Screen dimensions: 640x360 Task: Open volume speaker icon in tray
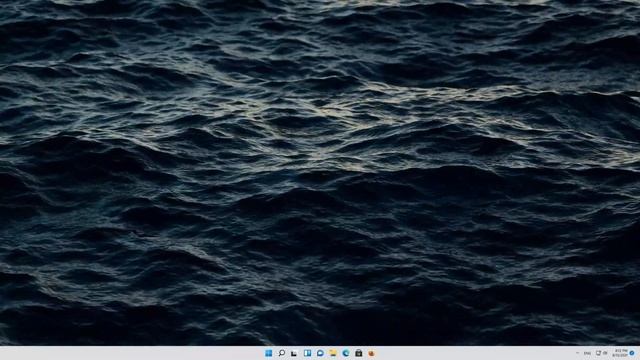pos(605,353)
